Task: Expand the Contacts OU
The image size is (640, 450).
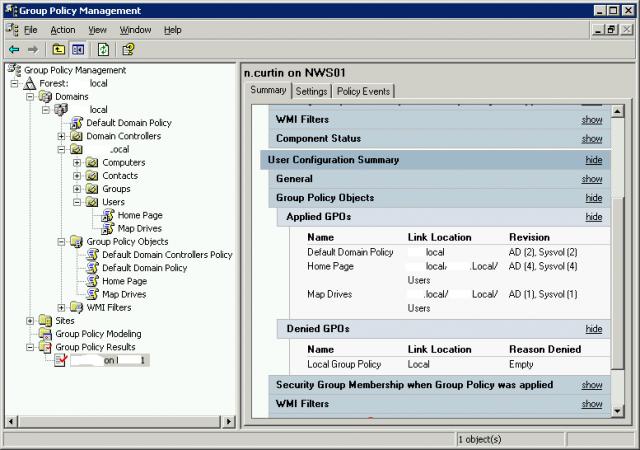Action: [77, 176]
